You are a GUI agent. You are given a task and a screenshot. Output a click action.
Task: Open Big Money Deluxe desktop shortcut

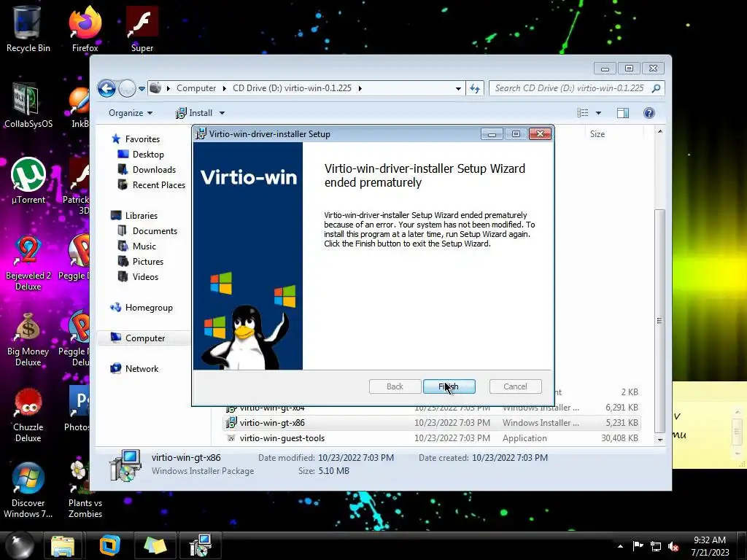(x=28, y=338)
